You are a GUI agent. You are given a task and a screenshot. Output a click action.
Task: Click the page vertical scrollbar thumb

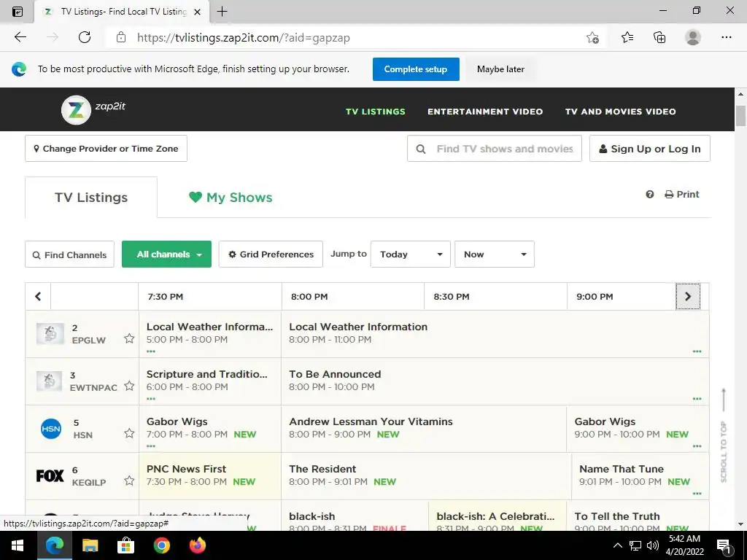pyautogui.click(x=740, y=116)
